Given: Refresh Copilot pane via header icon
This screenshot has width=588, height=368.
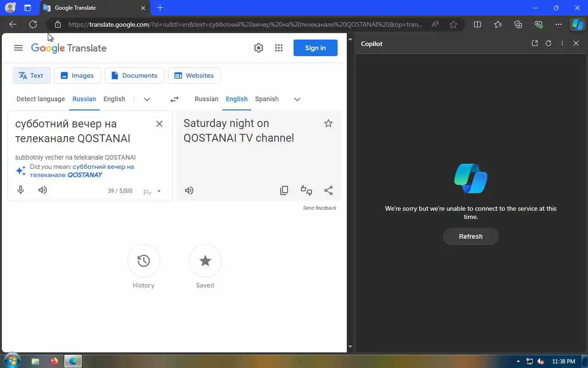Looking at the screenshot, I should coord(548,43).
